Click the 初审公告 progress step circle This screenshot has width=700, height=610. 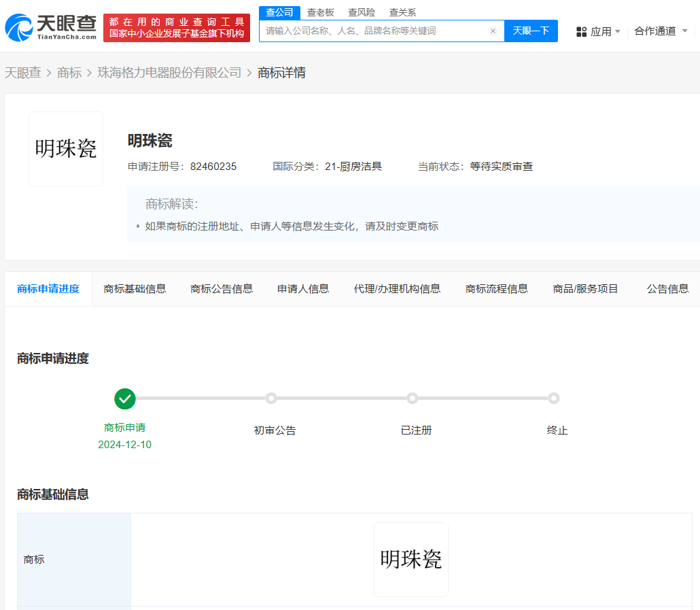271,399
